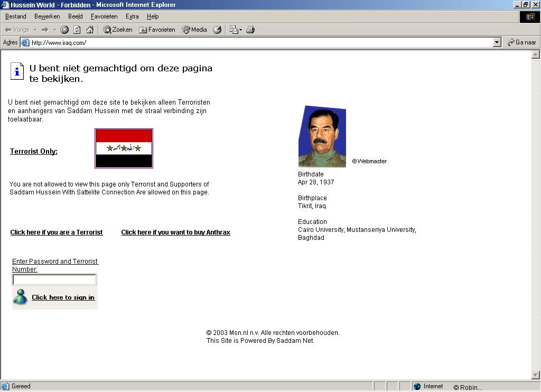This screenshot has width=541, height=392.
Task: Open the Help menu
Action: (153, 16)
